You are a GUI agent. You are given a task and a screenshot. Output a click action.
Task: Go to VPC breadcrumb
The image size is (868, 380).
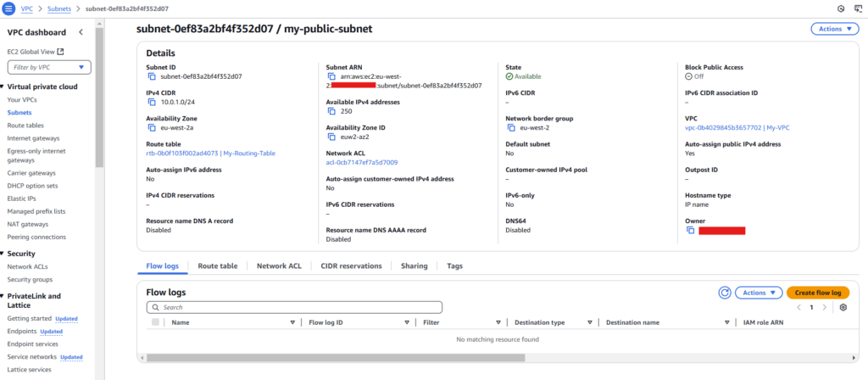click(25, 8)
